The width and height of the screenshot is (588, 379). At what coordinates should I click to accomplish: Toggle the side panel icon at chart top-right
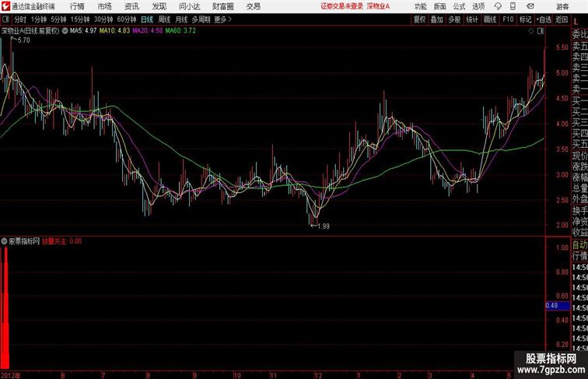(x=541, y=31)
